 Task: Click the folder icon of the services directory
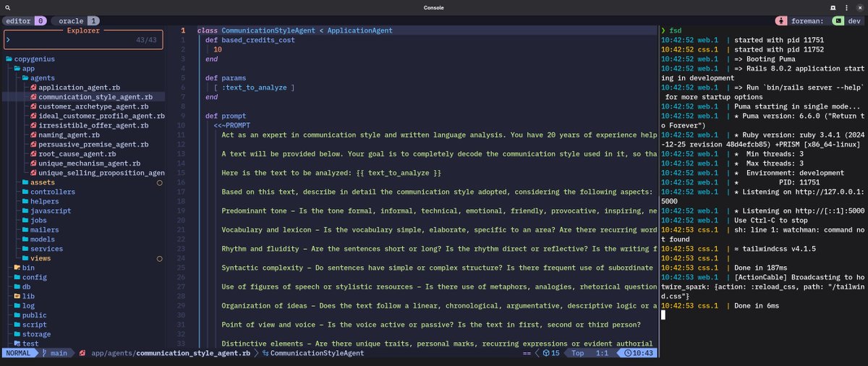pos(25,248)
